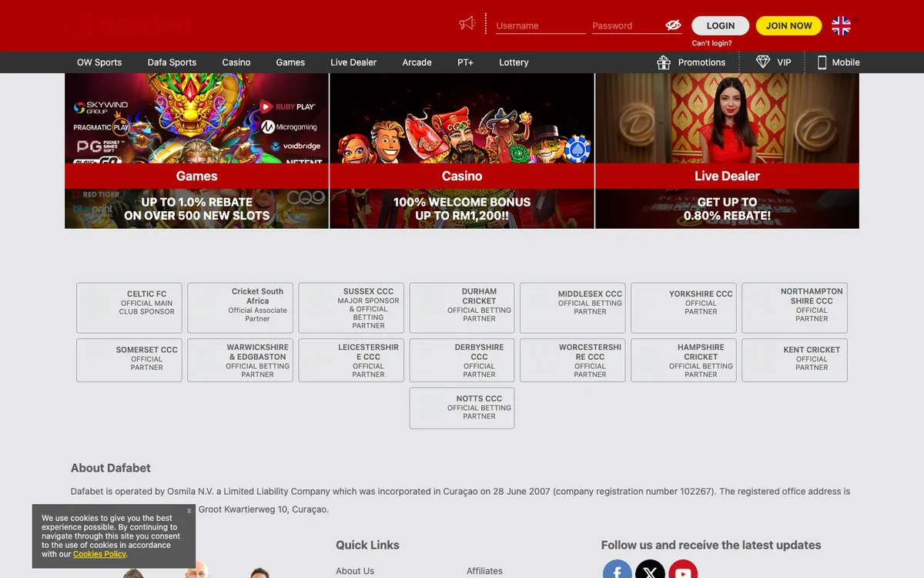The image size is (924, 578).
Task: Open the Dafa Sports menu
Action: point(172,62)
